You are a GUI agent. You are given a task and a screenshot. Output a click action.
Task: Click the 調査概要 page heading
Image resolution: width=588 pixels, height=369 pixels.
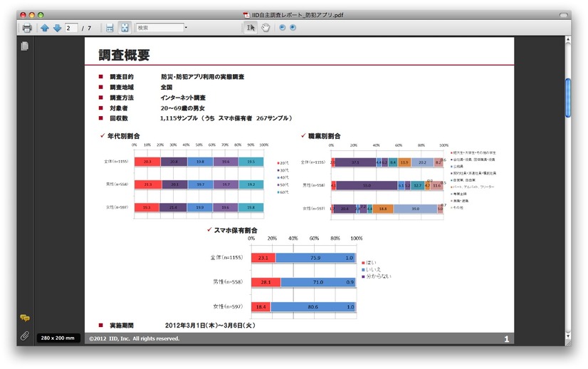pyautogui.click(x=124, y=55)
